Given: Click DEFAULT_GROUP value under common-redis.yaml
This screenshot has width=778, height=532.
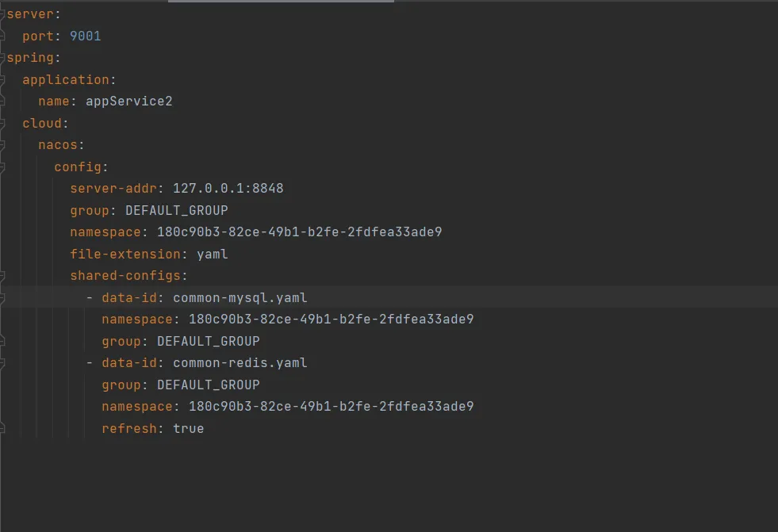Looking at the screenshot, I should coord(208,385).
